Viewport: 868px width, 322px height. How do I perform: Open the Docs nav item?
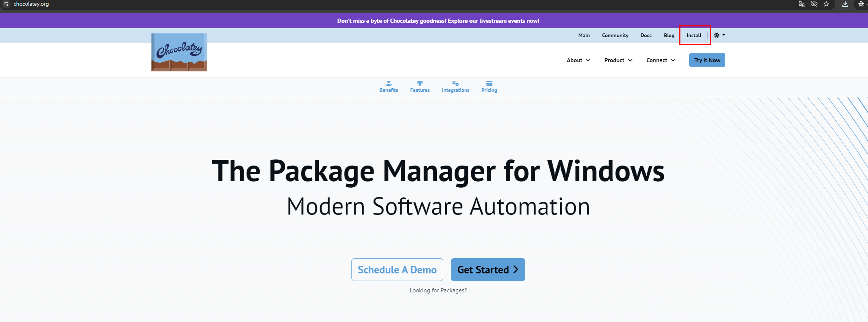[x=646, y=35]
